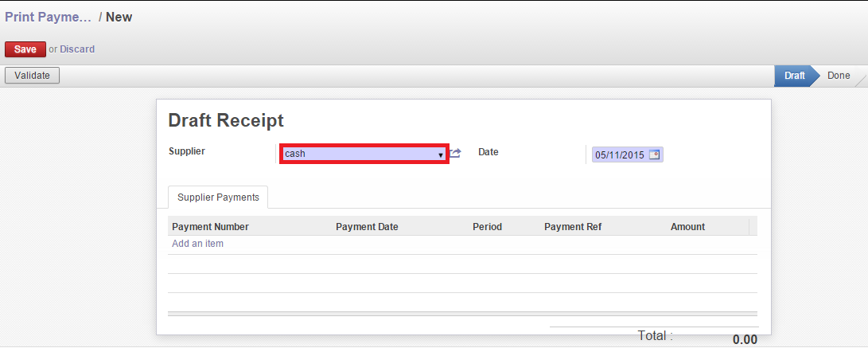868x352 pixels.
Task: Select the Draft status stage
Action: click(x=794, y=76)
